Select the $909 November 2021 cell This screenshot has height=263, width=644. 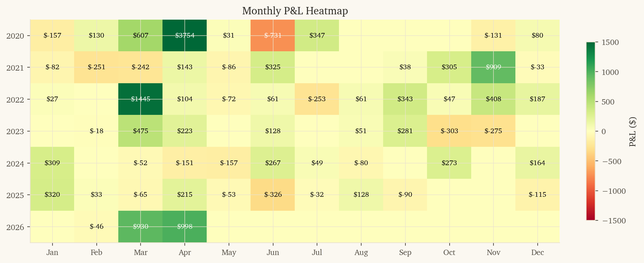click(x=493, y=67)
